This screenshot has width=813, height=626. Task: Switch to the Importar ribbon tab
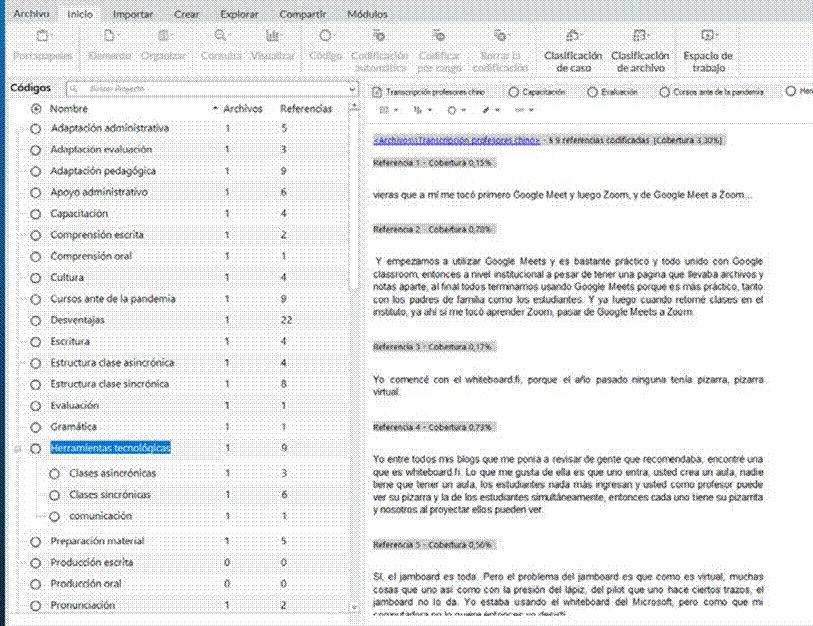(x=133, y=15)
